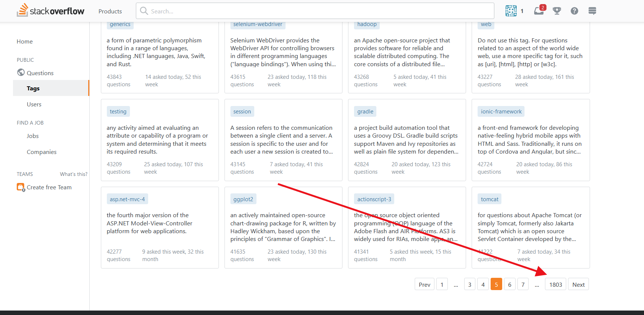Open the selenium-webdriver tag
The image size is (644, 315).
click(258, 25)
